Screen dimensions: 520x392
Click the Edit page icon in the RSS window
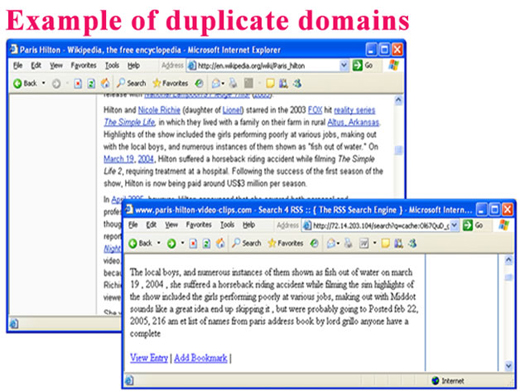[364, 243]
